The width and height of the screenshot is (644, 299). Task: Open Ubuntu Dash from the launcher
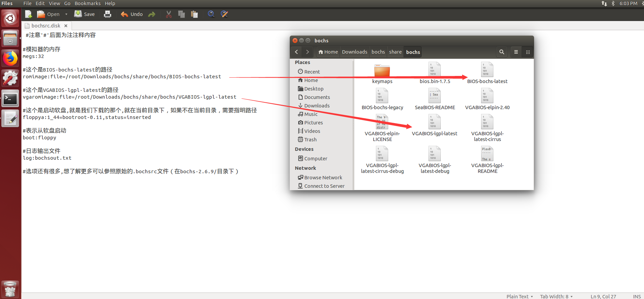tap(10, 18)
